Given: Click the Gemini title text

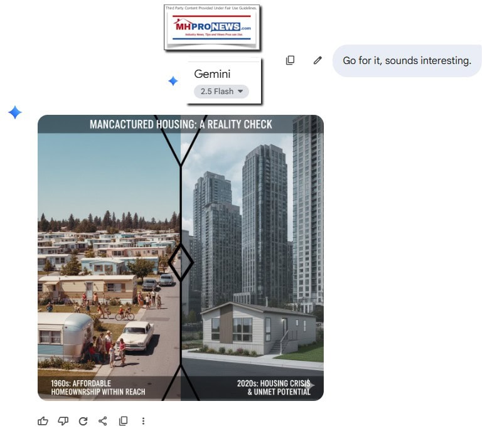Looking at the screenshot, I should (x=212, y=74).
